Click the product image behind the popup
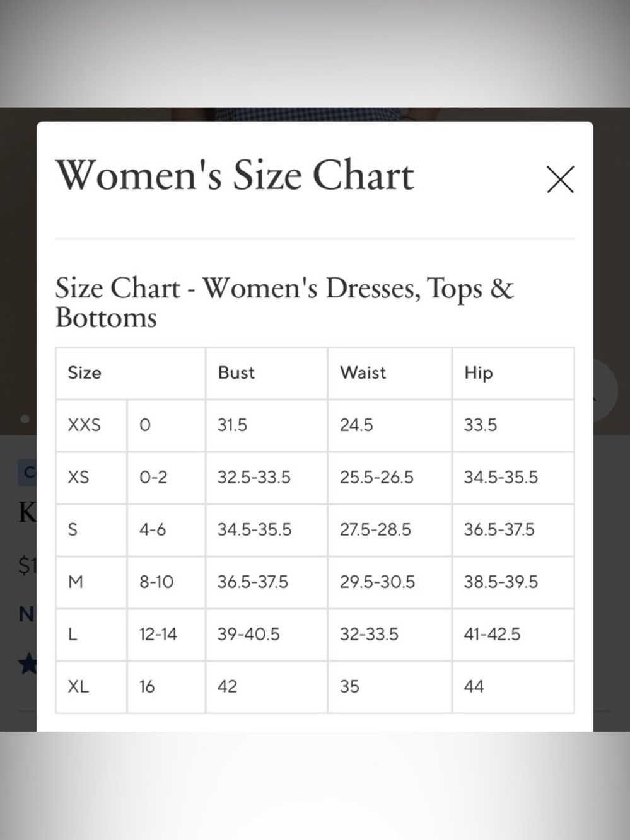Image resolution: width=630 pixels, height=840 pixels. [x=315, y=114]
